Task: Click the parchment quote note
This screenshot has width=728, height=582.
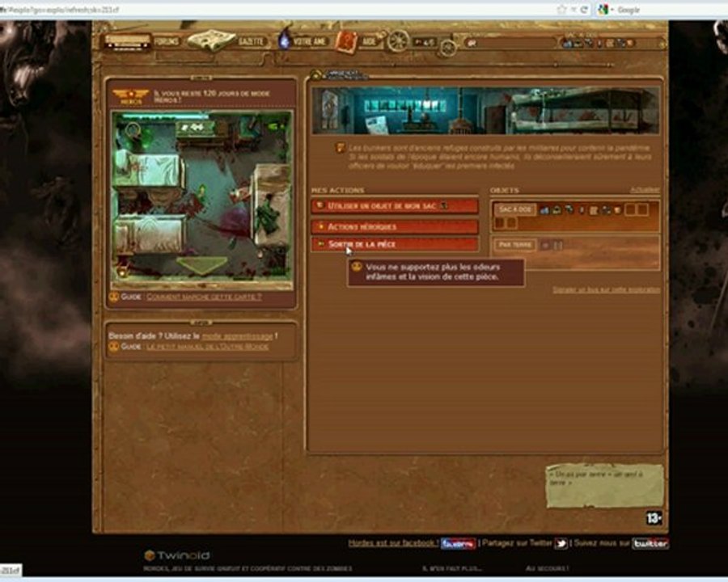Action: pos(605,486)
